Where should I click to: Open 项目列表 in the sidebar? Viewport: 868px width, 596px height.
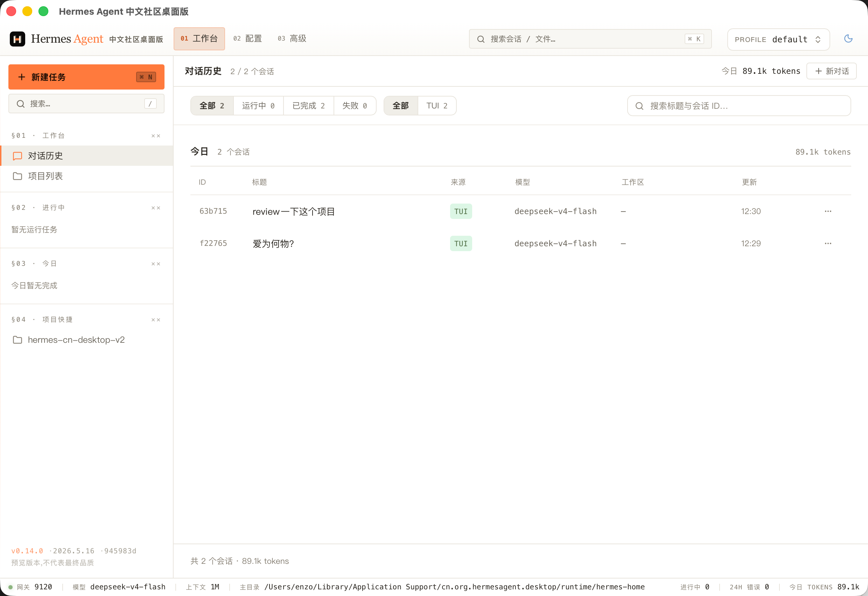click(x=87, y=176)
